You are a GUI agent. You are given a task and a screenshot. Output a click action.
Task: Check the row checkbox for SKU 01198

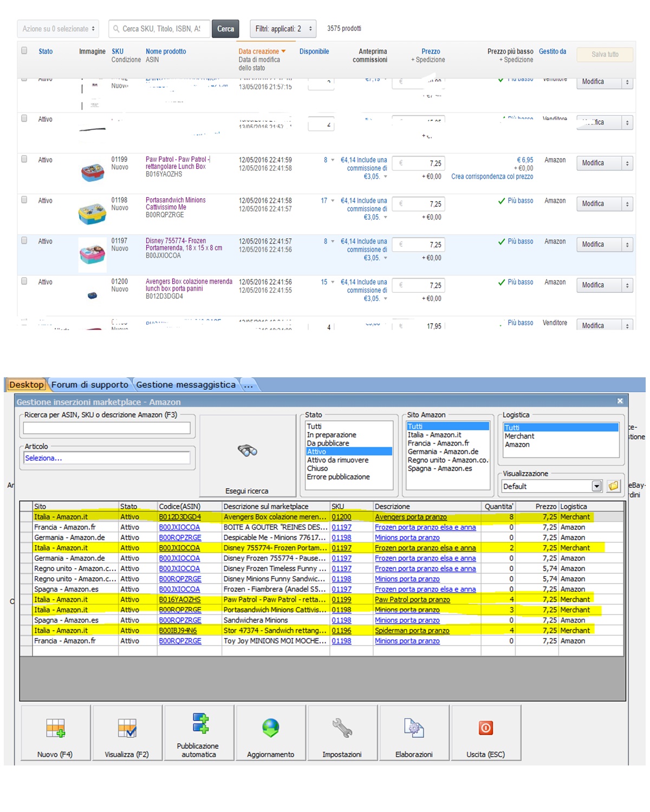point(24,200)
